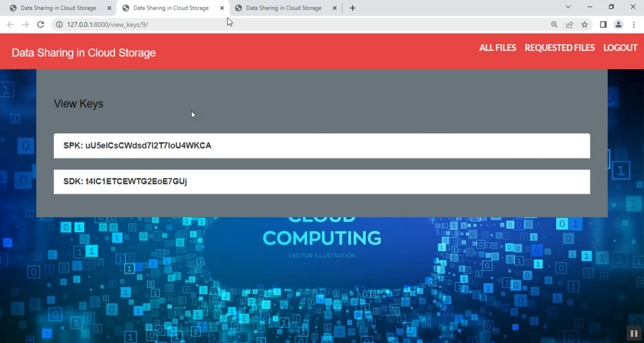Image resolution: width=644 pixels, height=343 pixels.
Task: Open the zoom magnifier icon in address bar
Action: pos(554,24)
